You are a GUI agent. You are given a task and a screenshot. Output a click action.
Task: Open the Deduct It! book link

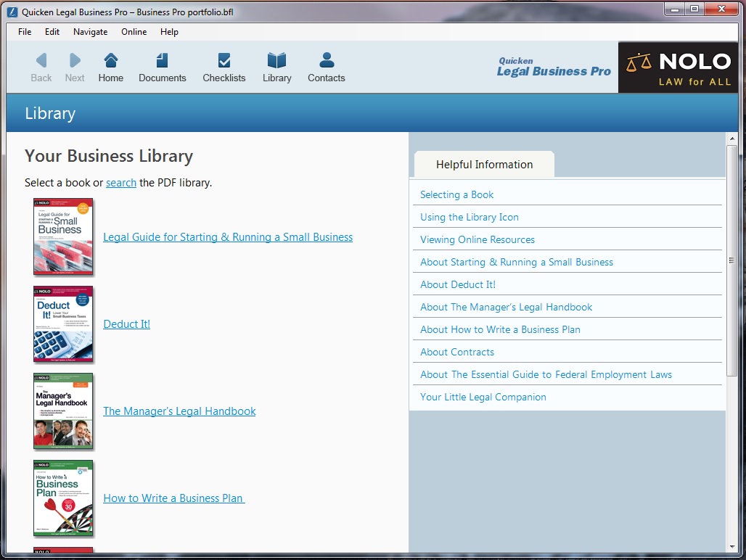point(126,324)
